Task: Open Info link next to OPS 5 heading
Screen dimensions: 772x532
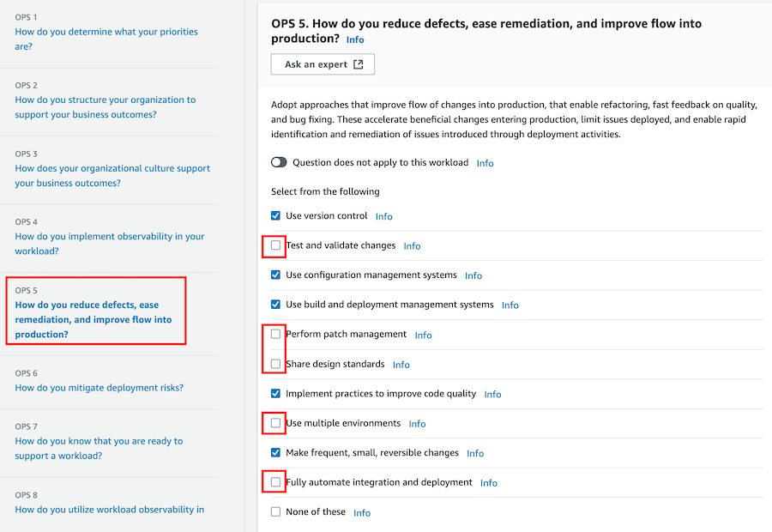Action: (x=355, y=39)
